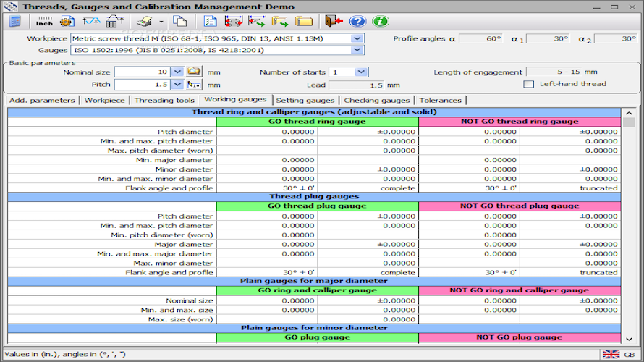Open the Nominal size dropdown arrow
The image size is (644, 362).
177,72
